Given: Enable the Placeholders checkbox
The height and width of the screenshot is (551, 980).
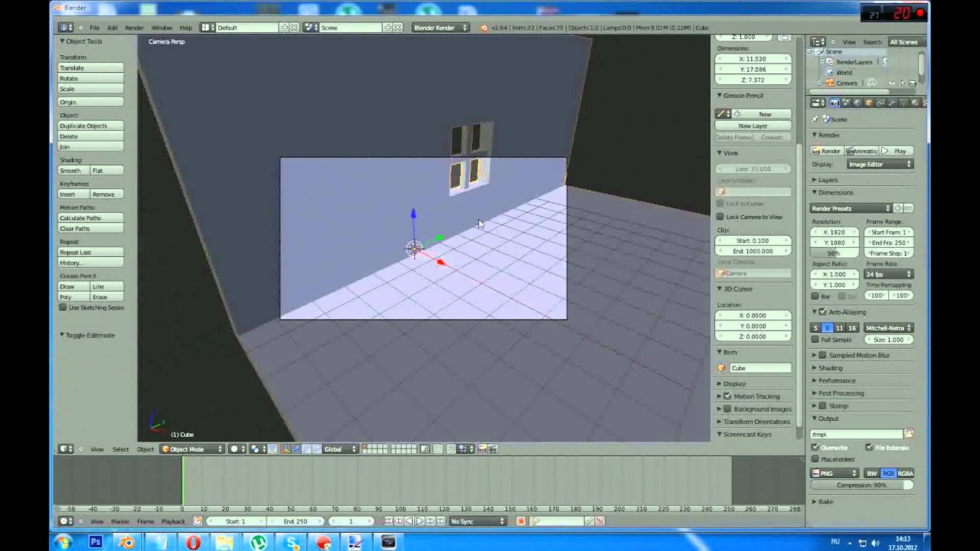Looking at the screenshot, I should tap(815, 459).
